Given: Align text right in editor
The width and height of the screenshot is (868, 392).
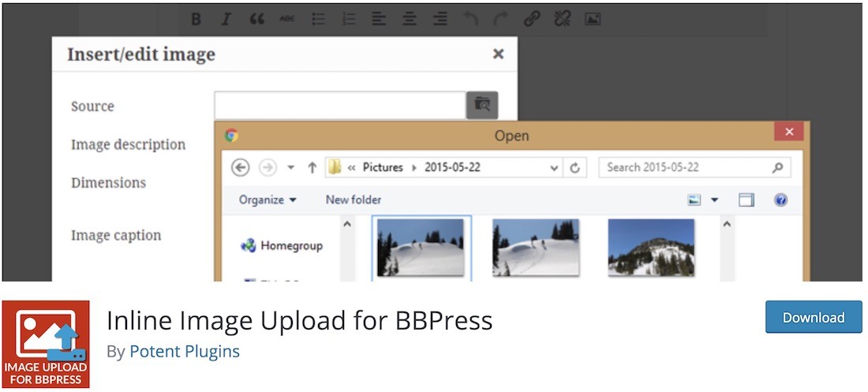Looking at the screenshot, I should 440,20.
